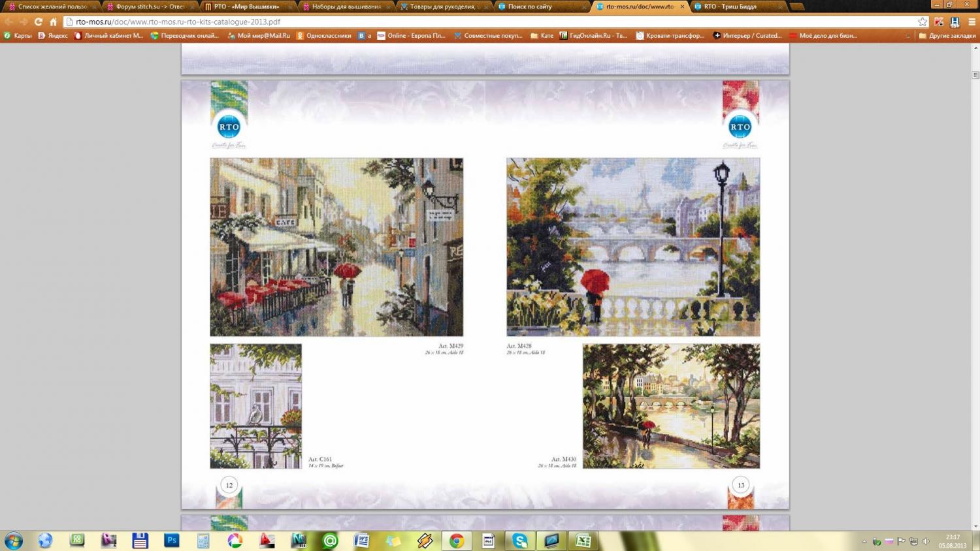Open the Chrome menu button
Viewport: 980px width, 551px height.
972,22
